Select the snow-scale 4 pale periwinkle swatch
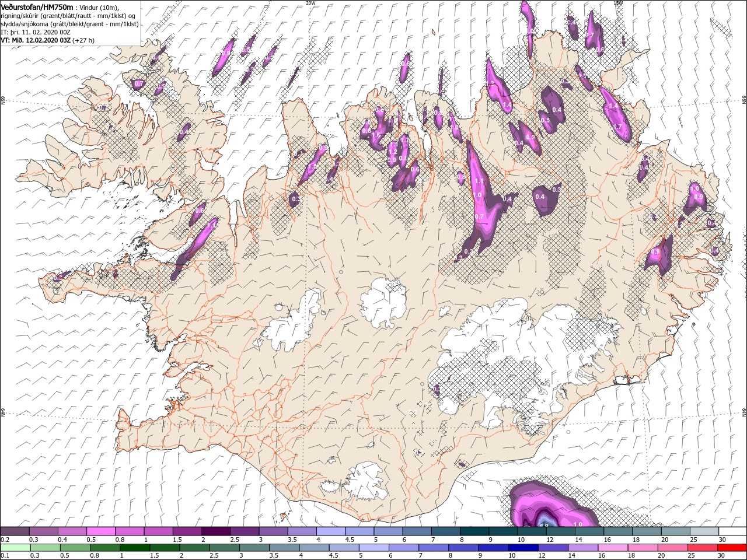 330,531
